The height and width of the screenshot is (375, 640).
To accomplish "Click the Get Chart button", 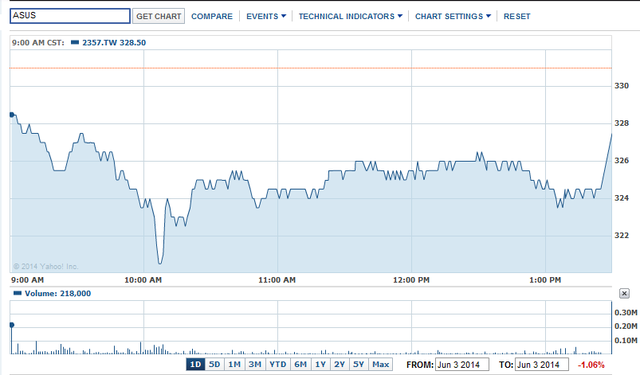I will 158,16.
